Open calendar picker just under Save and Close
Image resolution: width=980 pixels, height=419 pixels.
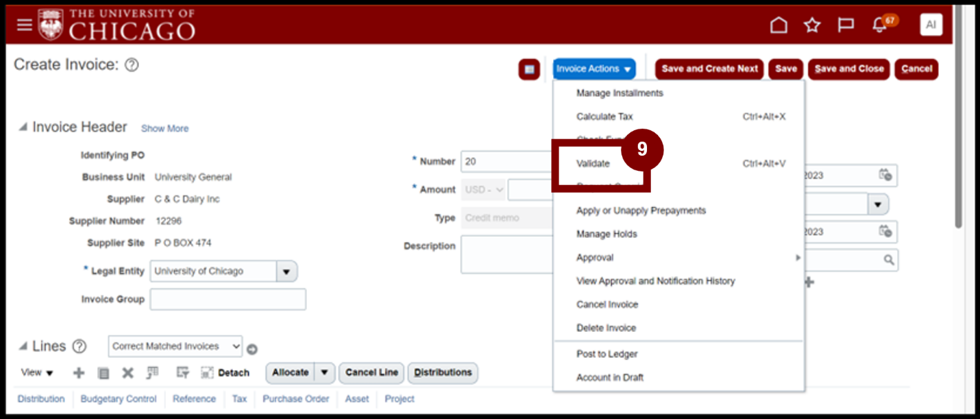pos(885,175)
